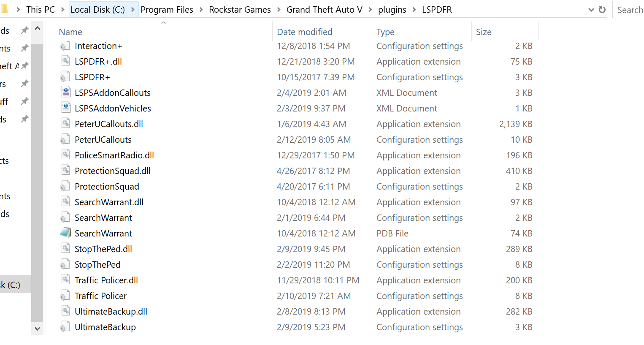644x345 pixels.
Task: Go to plugins folder in breadcrumb
Action: click(x=392, y=10)
